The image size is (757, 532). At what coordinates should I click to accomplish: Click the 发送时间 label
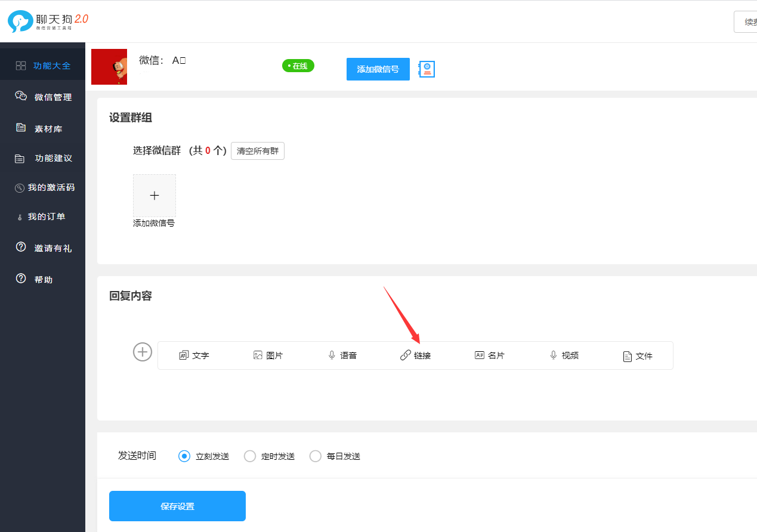137,456
